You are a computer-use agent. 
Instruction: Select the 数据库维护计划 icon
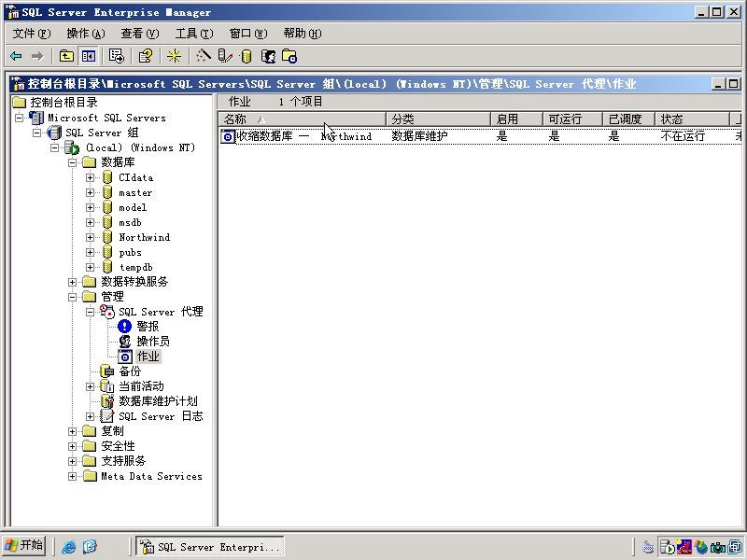click(x=107, y=401)
